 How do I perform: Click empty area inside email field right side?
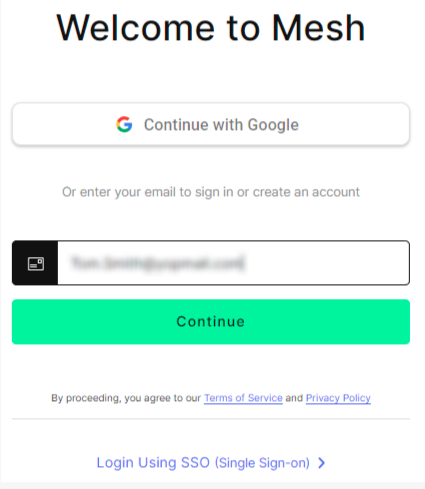(x=327, y=263)
